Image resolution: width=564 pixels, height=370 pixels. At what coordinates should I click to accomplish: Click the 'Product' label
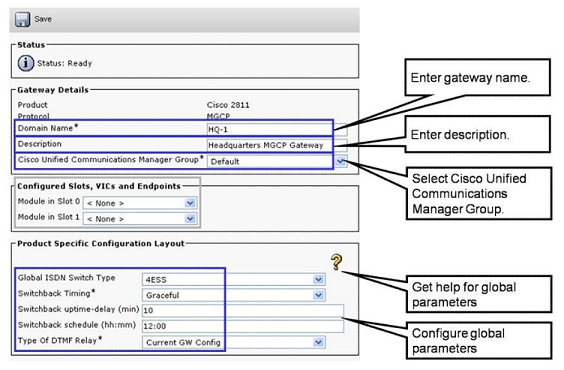pos(32,105)
